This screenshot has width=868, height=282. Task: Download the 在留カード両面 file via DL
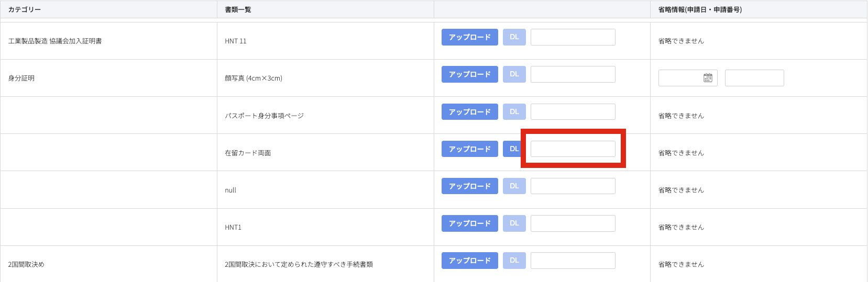tap(513, 149)
